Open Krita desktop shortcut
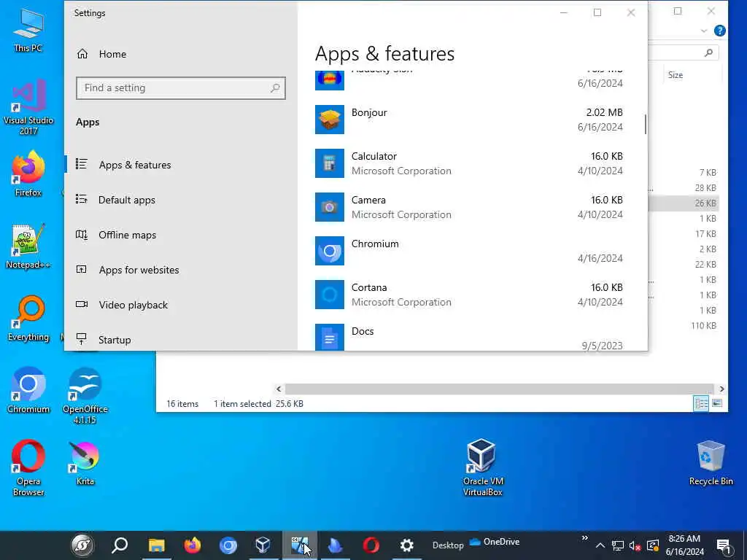The width and height of the screenshot is (747, 560). pyautogui.click(x=85, y=463)
